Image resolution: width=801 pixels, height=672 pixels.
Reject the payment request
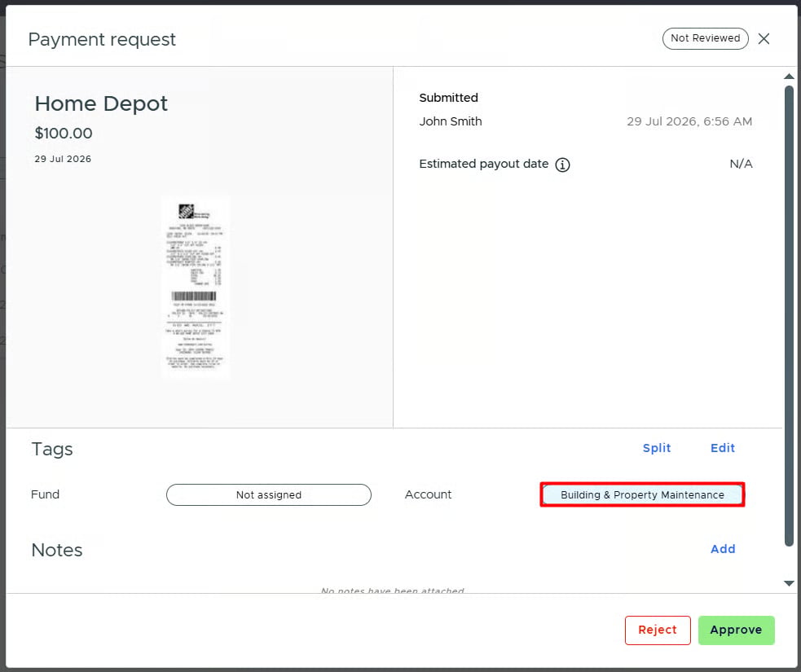click(658, 630)
